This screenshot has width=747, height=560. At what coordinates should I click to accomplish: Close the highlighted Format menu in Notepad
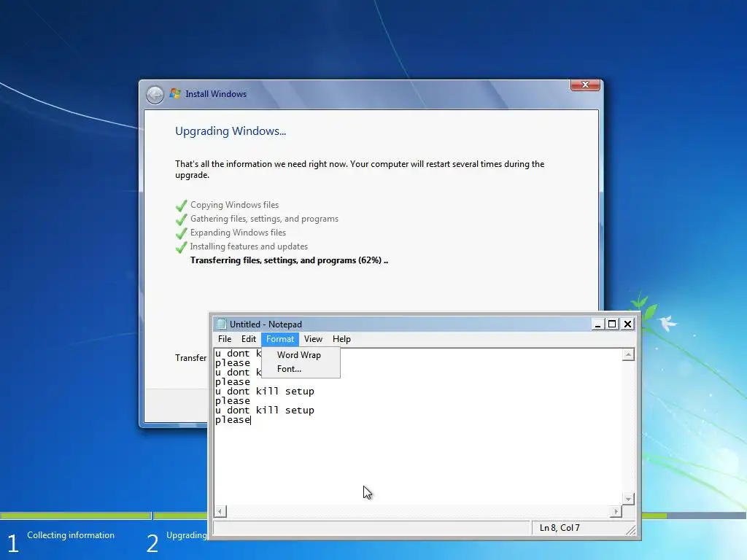coord(280,339)
